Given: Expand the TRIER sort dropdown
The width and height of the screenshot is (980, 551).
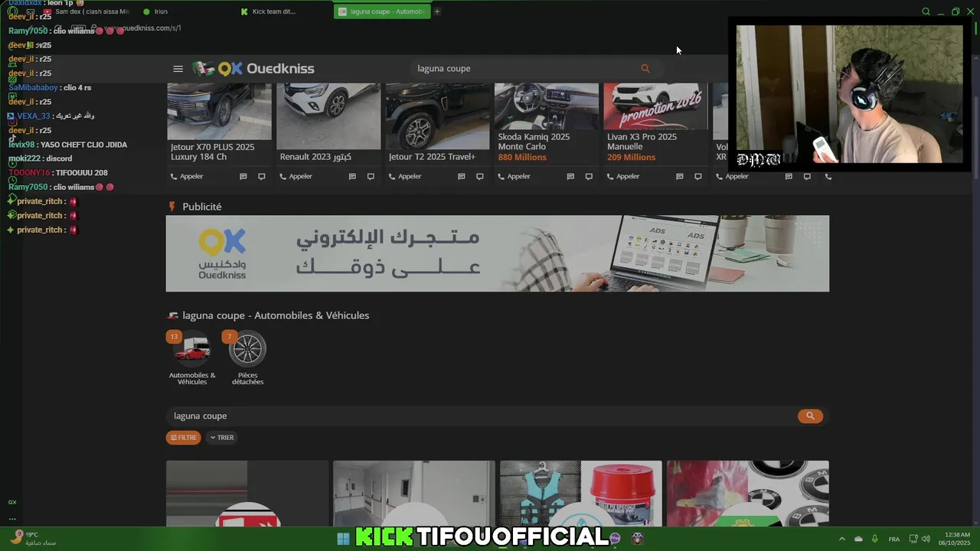Looking at the screenshot, I should 222,438.
